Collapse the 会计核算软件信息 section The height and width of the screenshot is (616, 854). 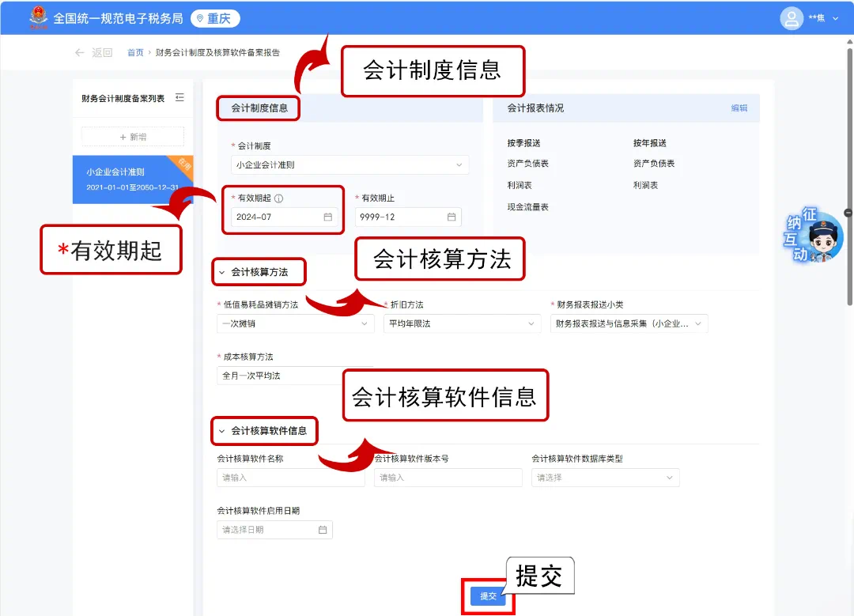pos(221,431)
